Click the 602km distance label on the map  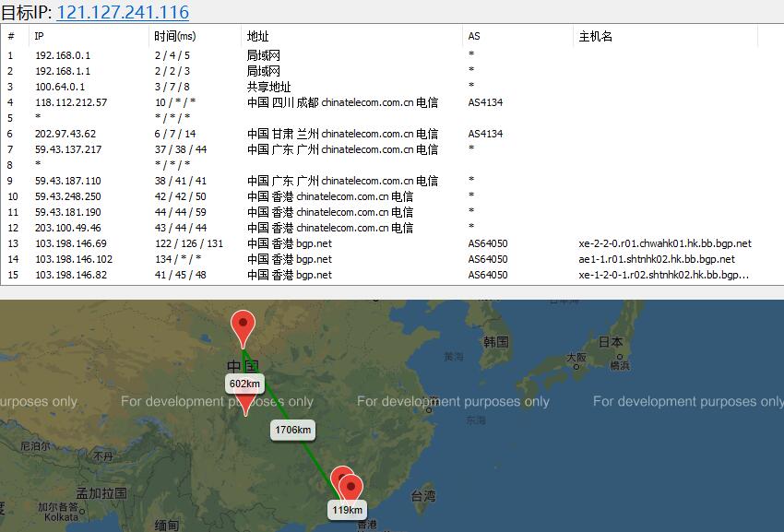click(x=244, y=384)
